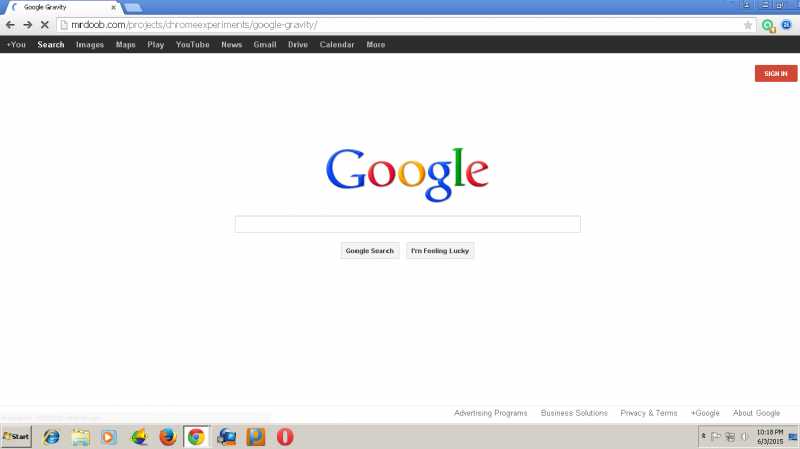Open the taskbar clock showing 10:18 PM
Image resolution: width=800 pixels, height=449 pixels.
[769, 437]
